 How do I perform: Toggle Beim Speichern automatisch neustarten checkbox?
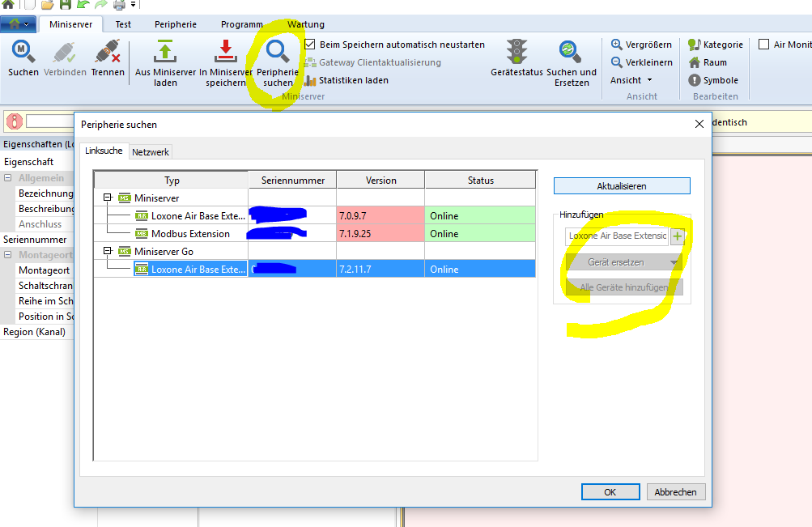(x=310, y=44)
